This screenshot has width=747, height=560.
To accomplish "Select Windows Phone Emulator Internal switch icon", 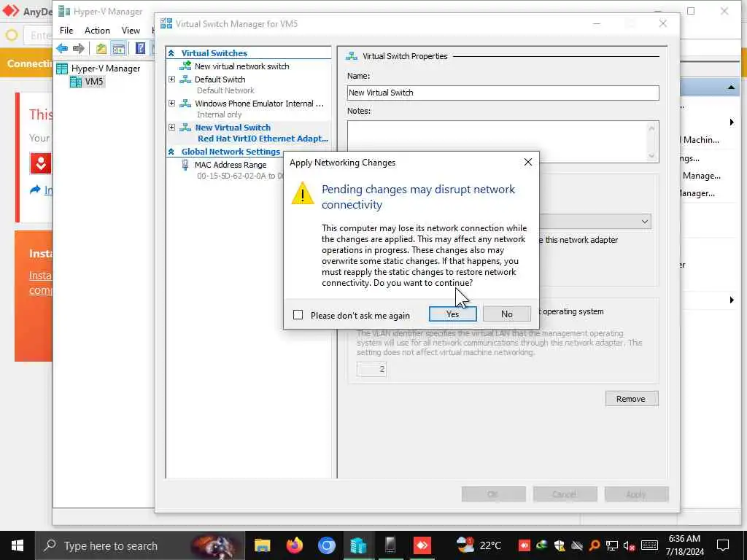I will pos(185,104).
